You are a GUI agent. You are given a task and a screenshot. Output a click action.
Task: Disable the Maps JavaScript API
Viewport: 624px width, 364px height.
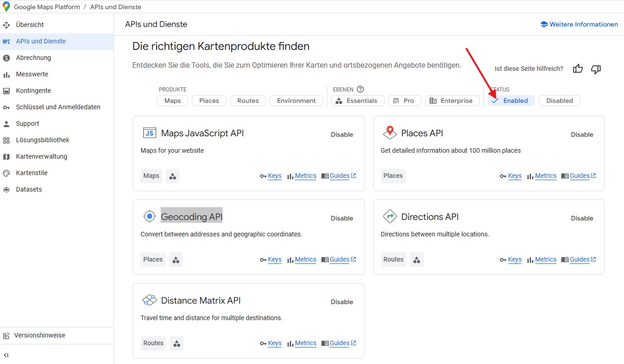click(x=342, y=134)
